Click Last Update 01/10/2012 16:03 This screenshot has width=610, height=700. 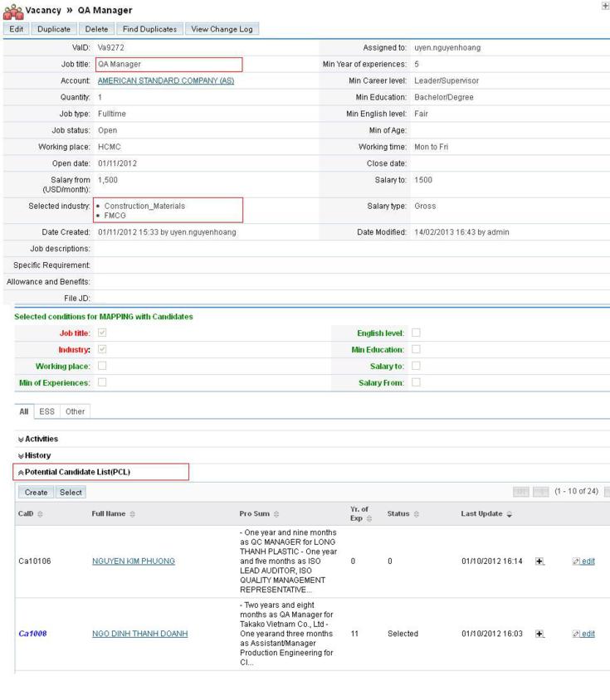coord(491,634)
